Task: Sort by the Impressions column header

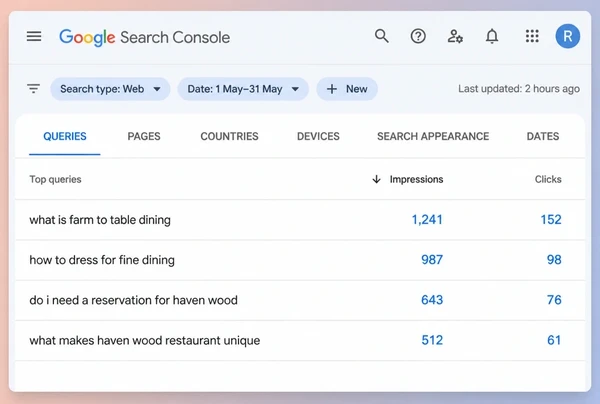Action: tap(416, 179)
